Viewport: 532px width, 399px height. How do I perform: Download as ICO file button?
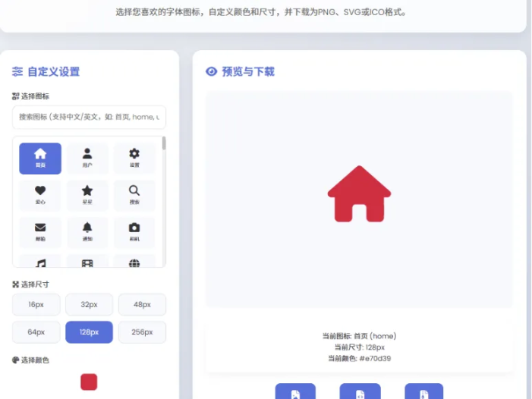coord(423,391)
